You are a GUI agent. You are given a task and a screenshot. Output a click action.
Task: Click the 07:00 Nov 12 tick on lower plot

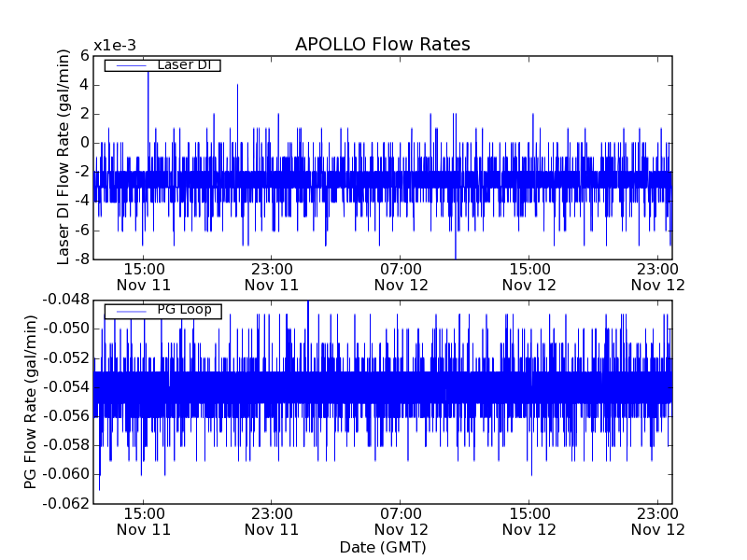[x=401, y=521]
